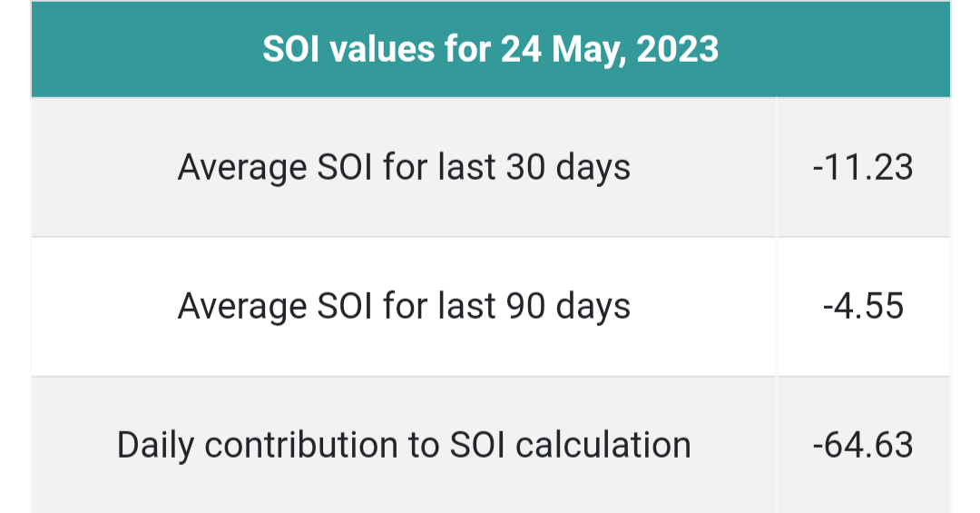Click the word 'contribution' in the last row
Image resolution: width=980 pixels, height=513 pixels.
(x=301, y=446)
